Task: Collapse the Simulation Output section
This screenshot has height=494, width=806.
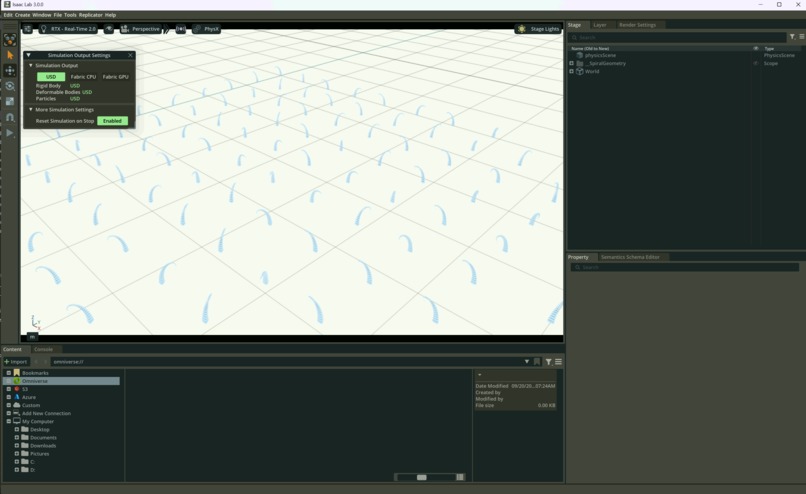Action: point(31,65)
